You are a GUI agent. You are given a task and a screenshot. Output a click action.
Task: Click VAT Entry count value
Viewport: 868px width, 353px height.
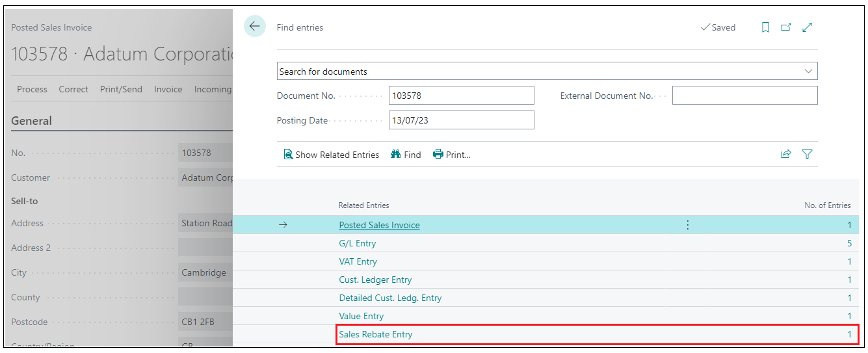[849, 261]
